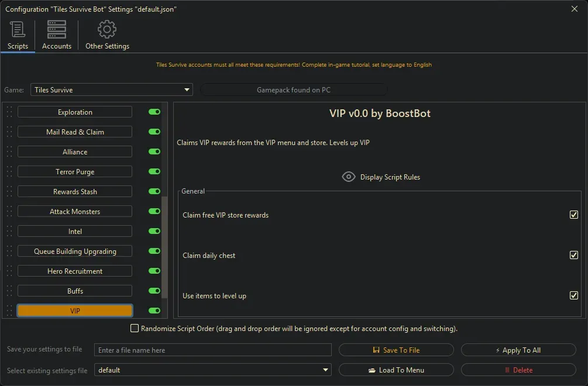Click the eye icon for Display Script Rules
Viewport: 588px width, 386px height.
pos(349,177)
